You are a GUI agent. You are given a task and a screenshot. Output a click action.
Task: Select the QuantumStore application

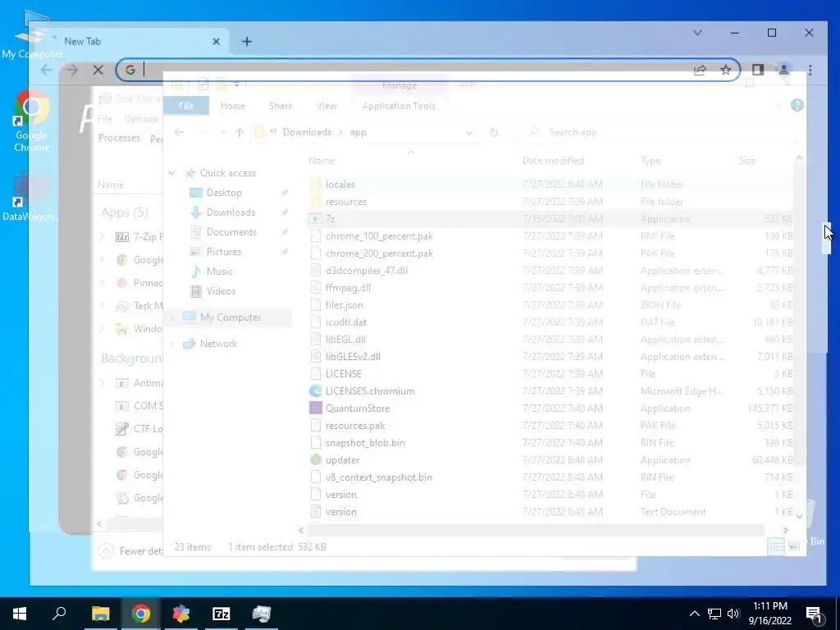pos(358,409)
